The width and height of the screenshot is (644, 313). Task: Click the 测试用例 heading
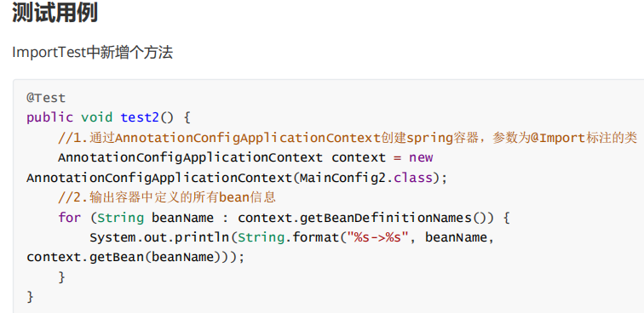55,13
